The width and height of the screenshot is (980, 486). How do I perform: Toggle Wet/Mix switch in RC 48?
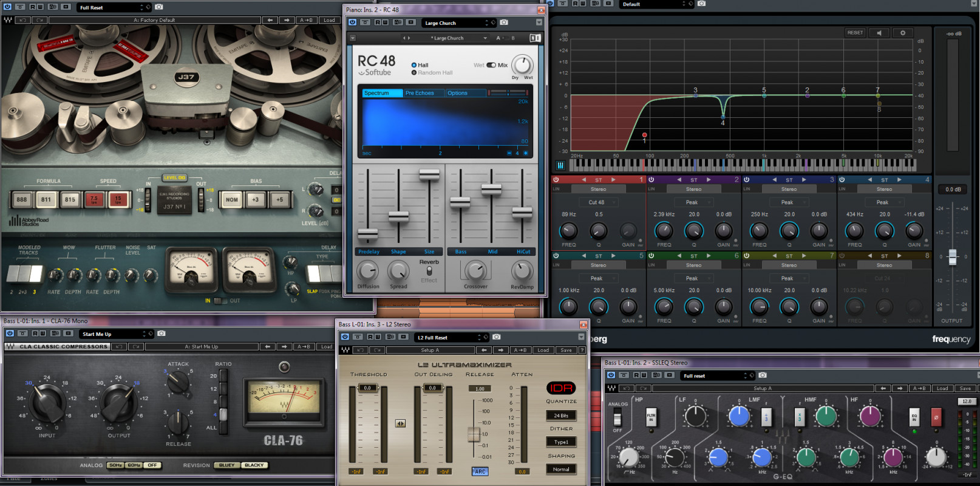point(491,65)
